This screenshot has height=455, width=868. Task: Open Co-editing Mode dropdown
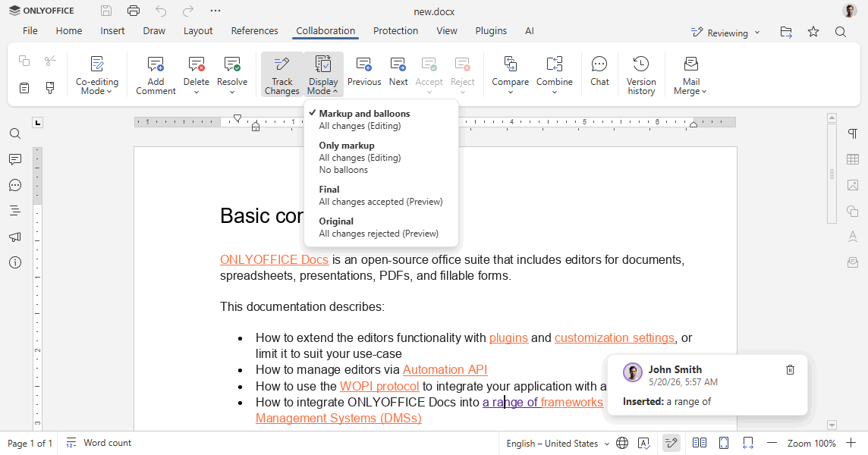97,75
